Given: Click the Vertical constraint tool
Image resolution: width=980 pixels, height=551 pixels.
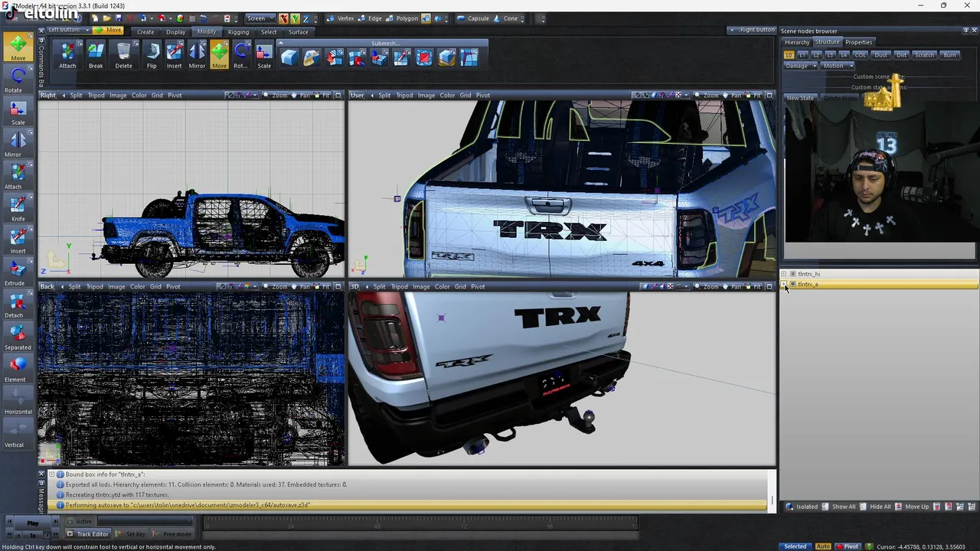Looking at the screenshot, I should pyautogui.click(x=18, y=434).
